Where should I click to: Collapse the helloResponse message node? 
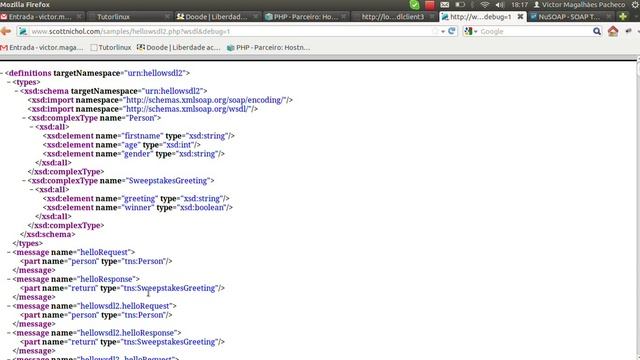tap(9, 280)
